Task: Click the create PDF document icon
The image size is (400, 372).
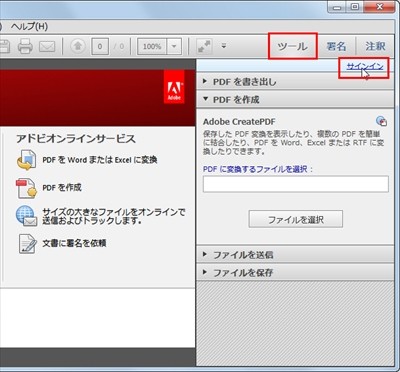Action: click(x=26, y=188)
